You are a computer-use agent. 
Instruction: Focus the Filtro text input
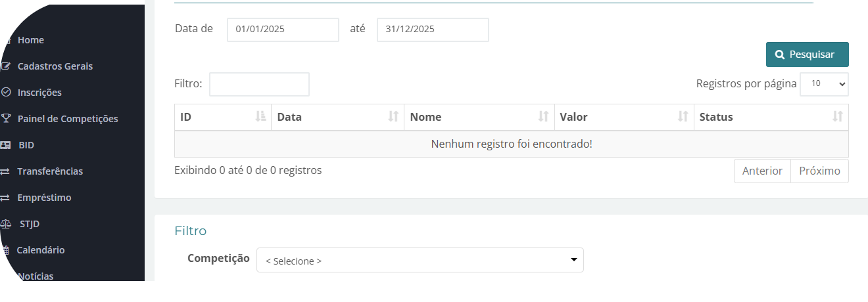259,84
